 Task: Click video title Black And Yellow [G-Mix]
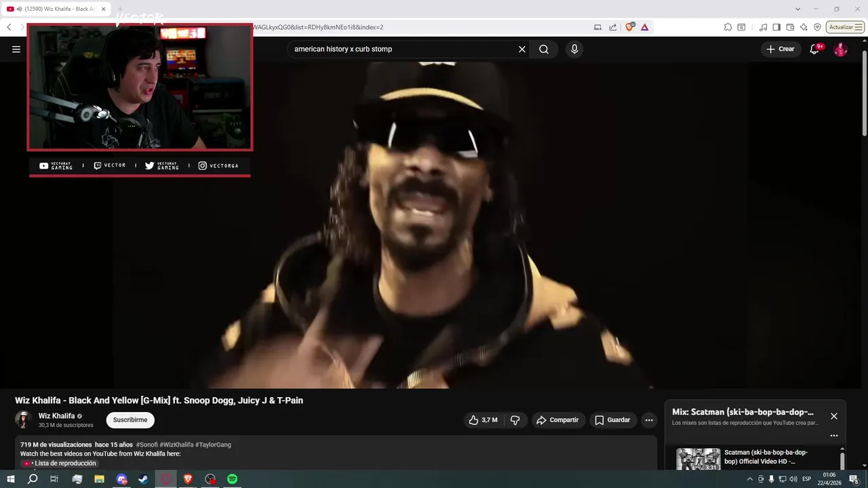click(x=159, y=401)
